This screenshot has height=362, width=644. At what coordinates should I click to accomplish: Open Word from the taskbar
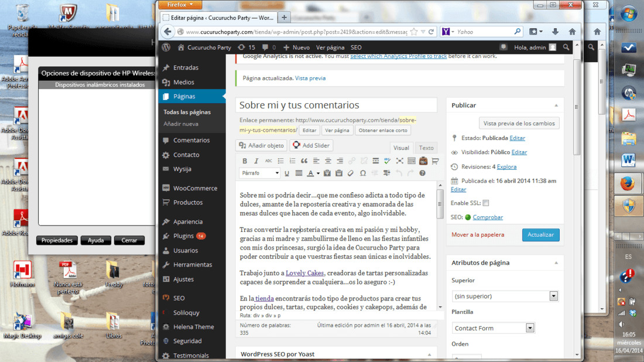(x=628, y=160)
